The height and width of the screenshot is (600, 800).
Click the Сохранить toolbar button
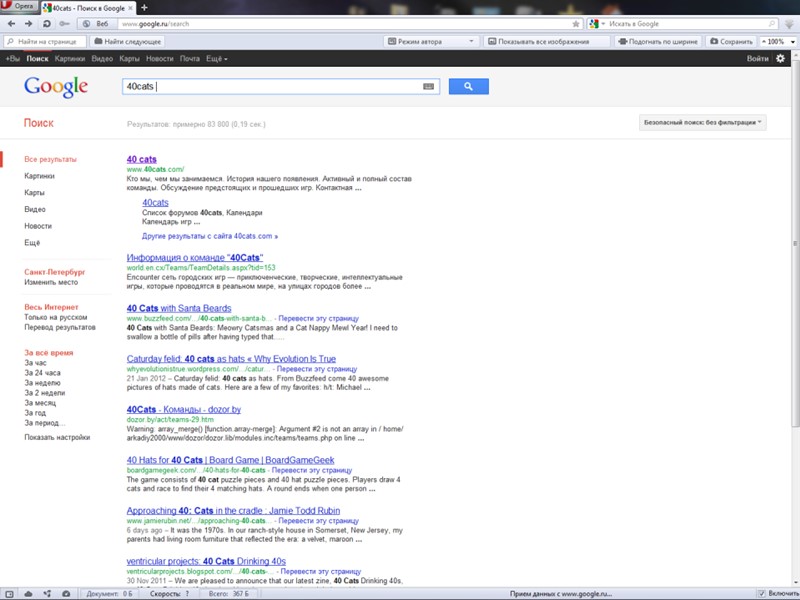tap(731, 41)
